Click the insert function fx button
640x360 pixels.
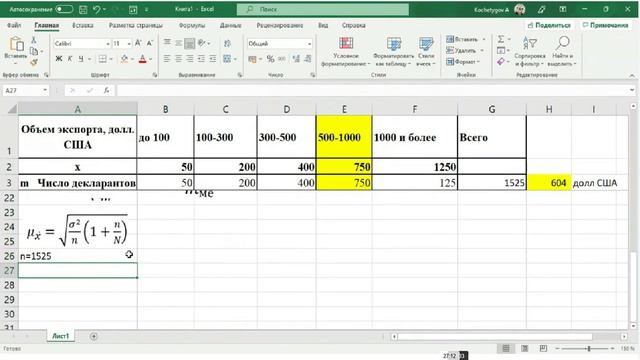tap(107, 90)
